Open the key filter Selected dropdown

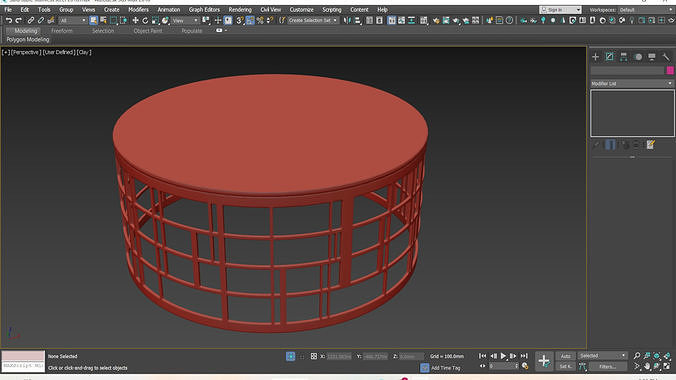pos(602,356)
